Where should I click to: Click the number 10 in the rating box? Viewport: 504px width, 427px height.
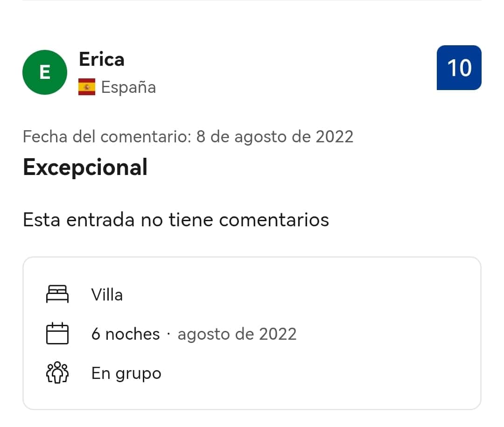[459, 68]
